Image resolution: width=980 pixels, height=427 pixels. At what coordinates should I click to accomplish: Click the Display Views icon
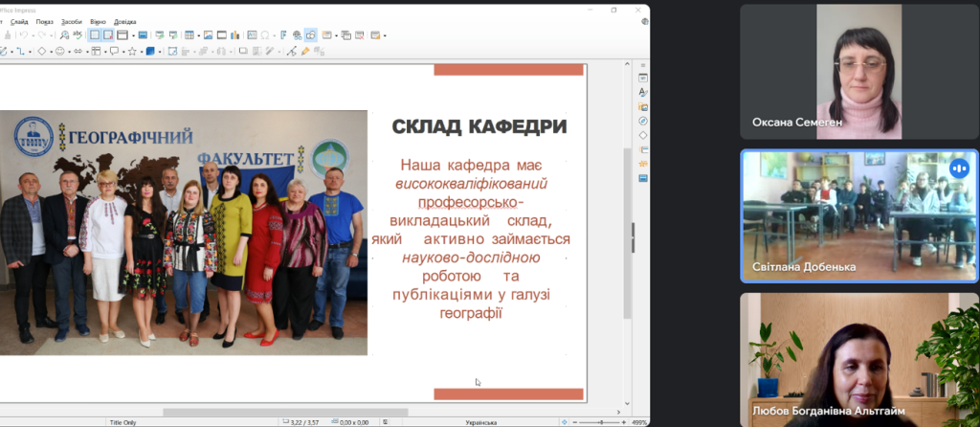(x=122, y=35)
